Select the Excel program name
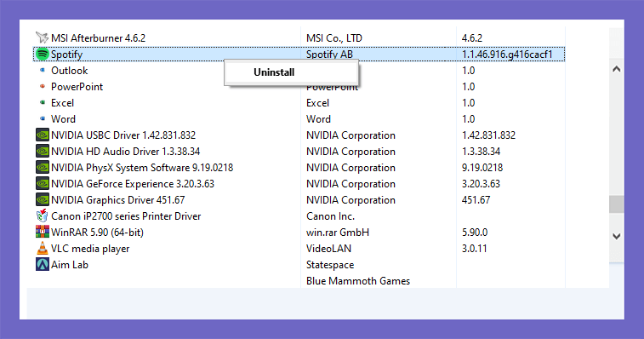The height and width of the screenshot is (339, 644). point(62,103)
